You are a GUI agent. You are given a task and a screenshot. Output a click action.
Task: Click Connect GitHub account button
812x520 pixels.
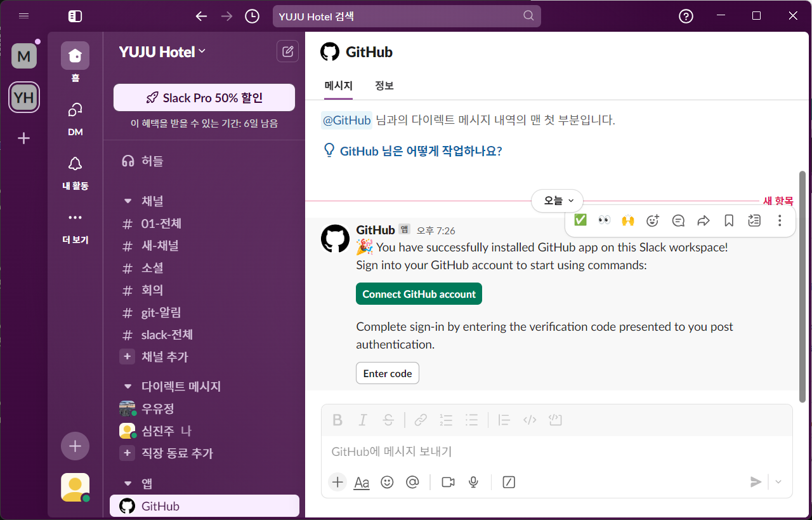[419, 294]
